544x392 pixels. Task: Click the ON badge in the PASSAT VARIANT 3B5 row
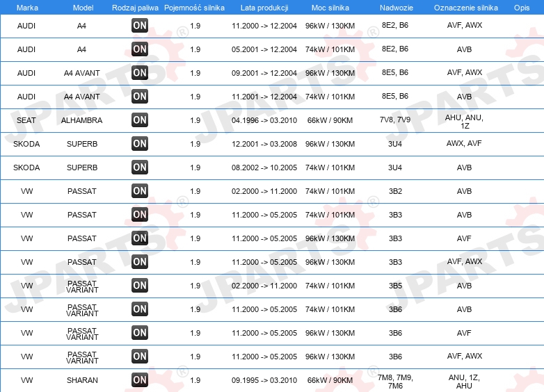(x=140, y=285)
